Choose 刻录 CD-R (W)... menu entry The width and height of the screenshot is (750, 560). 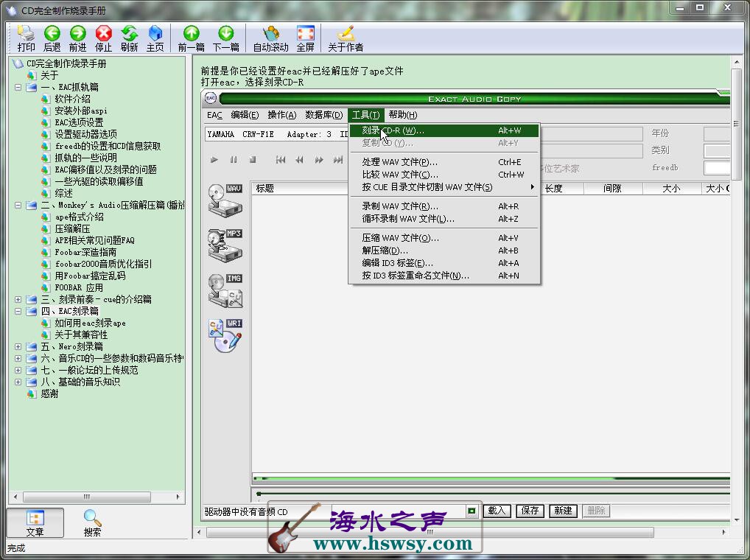(x=444, y=130)
